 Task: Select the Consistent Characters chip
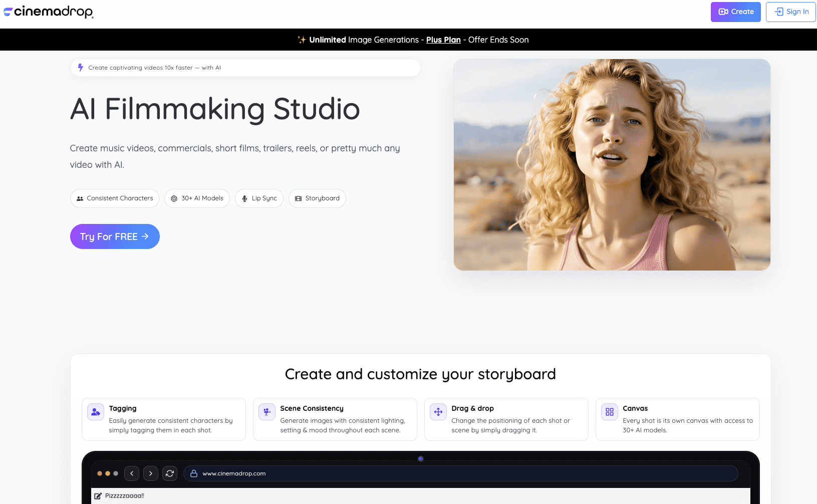point(115,198)
